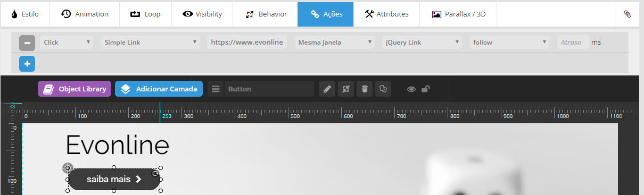The height and width of the screenshot is (195, 644).
Task: Open the Estilo tab
Action: click(x=25, y=14)
